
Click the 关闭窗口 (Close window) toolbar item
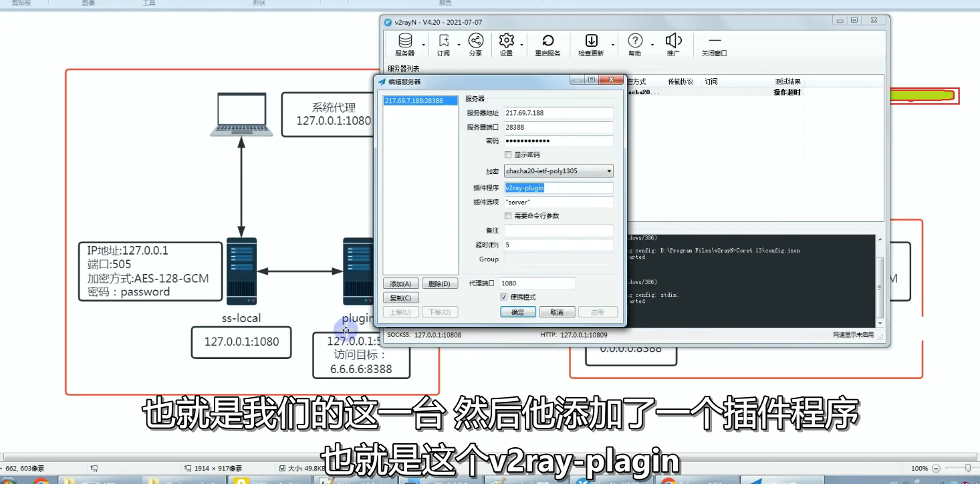[714, 45]
